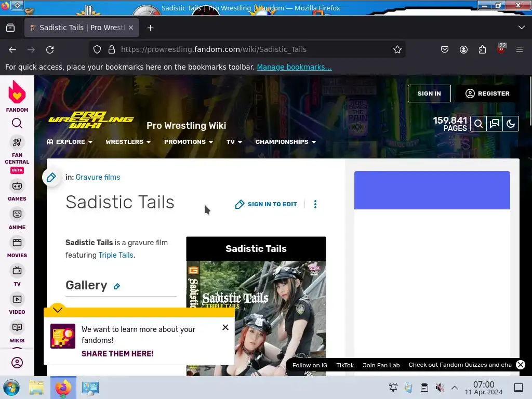Click Join Fan Lab
The height and width of the screenshot is (399, 532).
pos(381,365)
